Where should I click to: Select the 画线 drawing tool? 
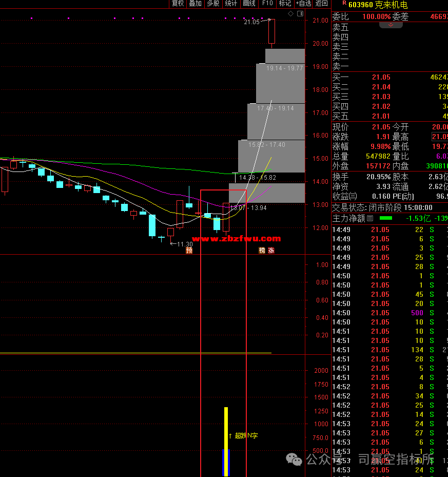(x=249, y=4)
